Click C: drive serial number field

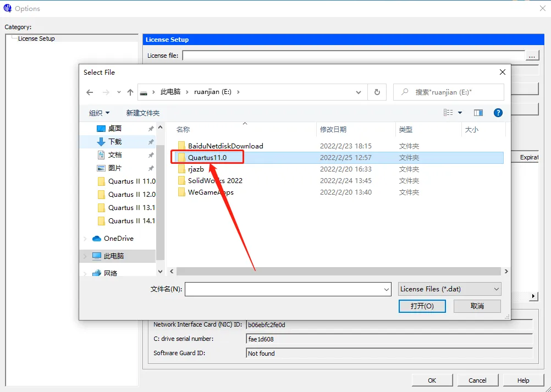pyautogui.click(x=389, y=339)
